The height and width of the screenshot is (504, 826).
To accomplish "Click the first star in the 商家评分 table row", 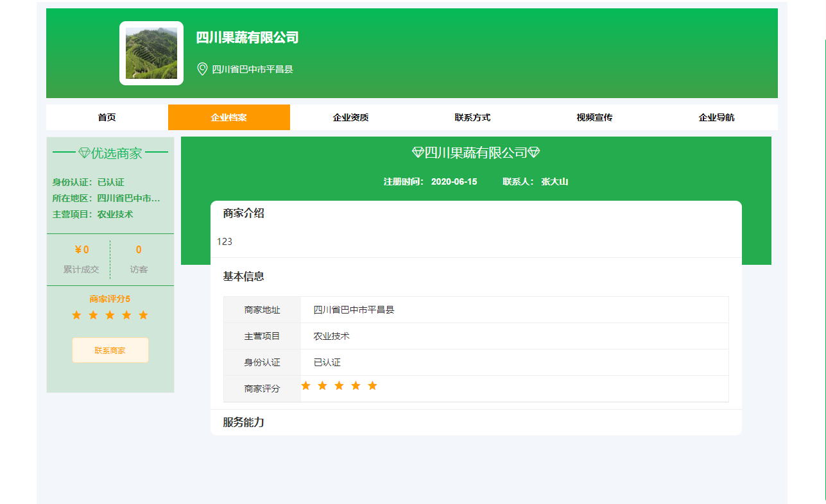I will tap(305, 385).
